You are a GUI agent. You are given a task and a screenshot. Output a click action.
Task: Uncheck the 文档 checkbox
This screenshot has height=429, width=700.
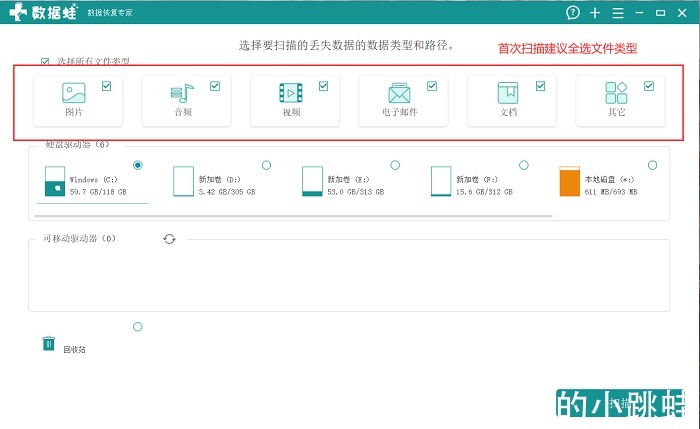click(x=540, y=86)
